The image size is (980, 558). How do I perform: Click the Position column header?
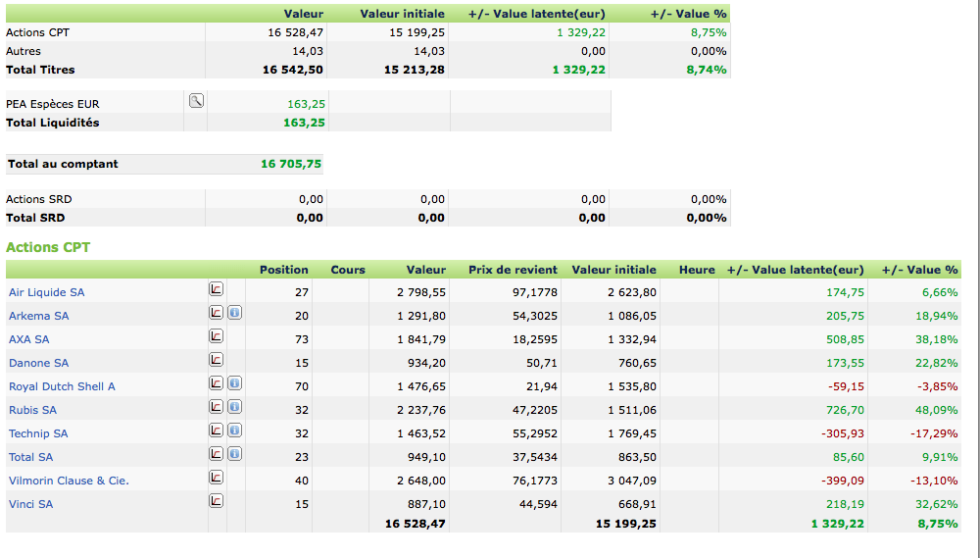[284, 270]
